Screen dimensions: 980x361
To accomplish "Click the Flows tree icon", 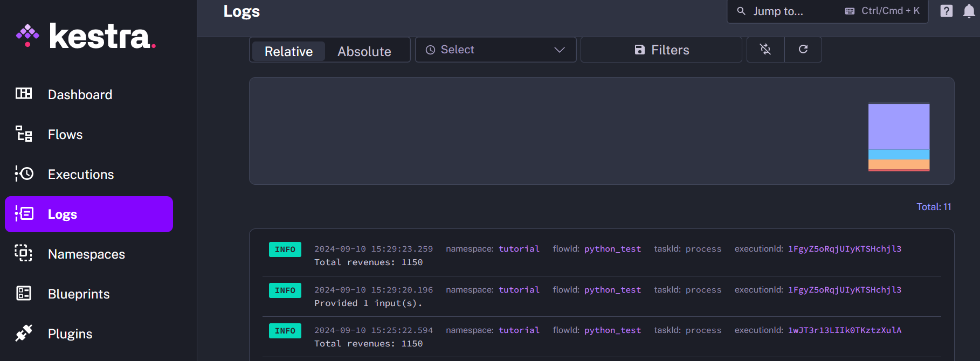I will point(24,134).
